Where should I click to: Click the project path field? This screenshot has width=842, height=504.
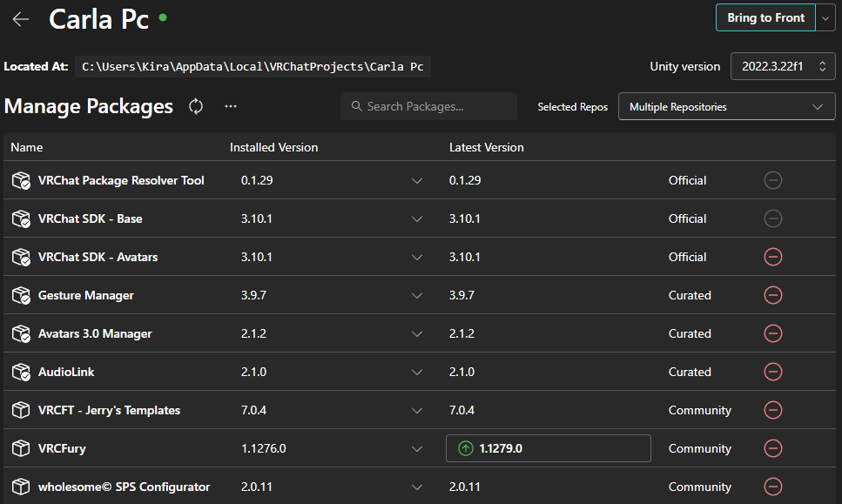[x=253, y=66]
